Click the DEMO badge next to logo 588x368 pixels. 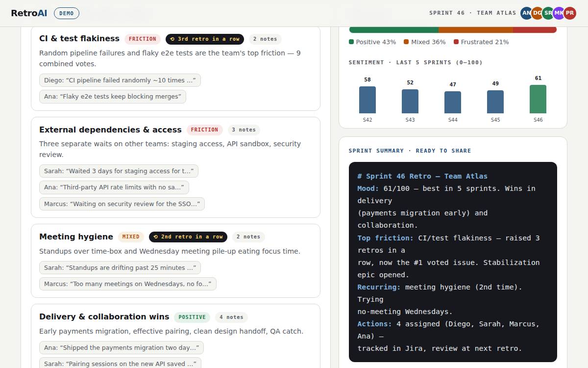pyautogui.click(x=67, y=13)
